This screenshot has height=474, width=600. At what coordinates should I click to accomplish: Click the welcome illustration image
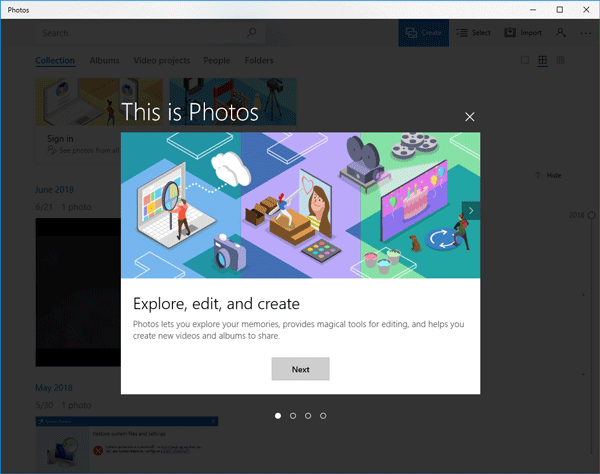300,205
